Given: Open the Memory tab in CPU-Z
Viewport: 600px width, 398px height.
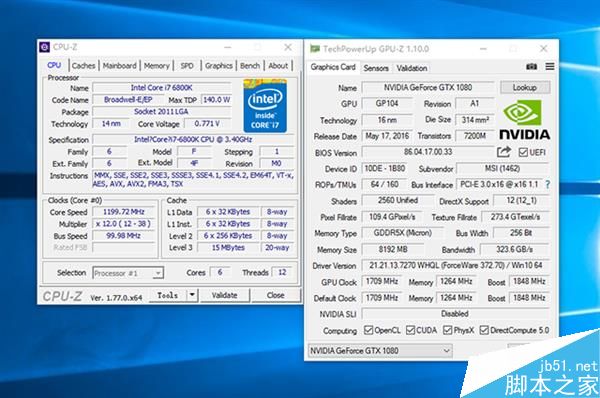Looking at the screenshot, I should click(x=157, y=66).
